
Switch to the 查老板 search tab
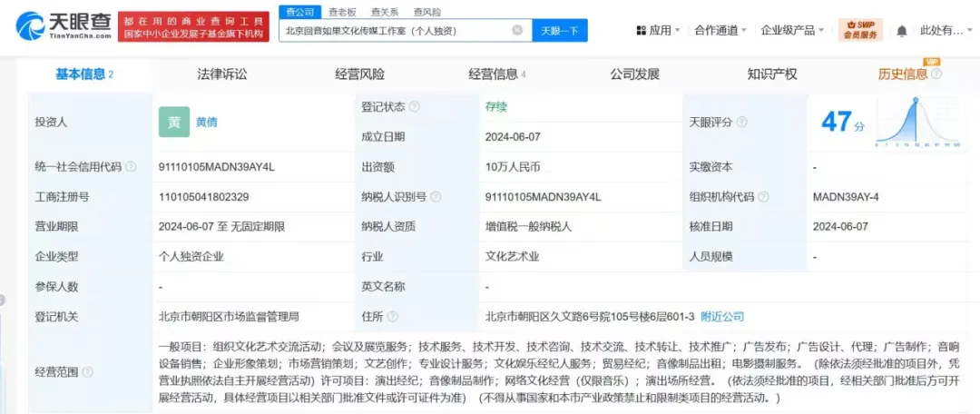click(342, 11)
